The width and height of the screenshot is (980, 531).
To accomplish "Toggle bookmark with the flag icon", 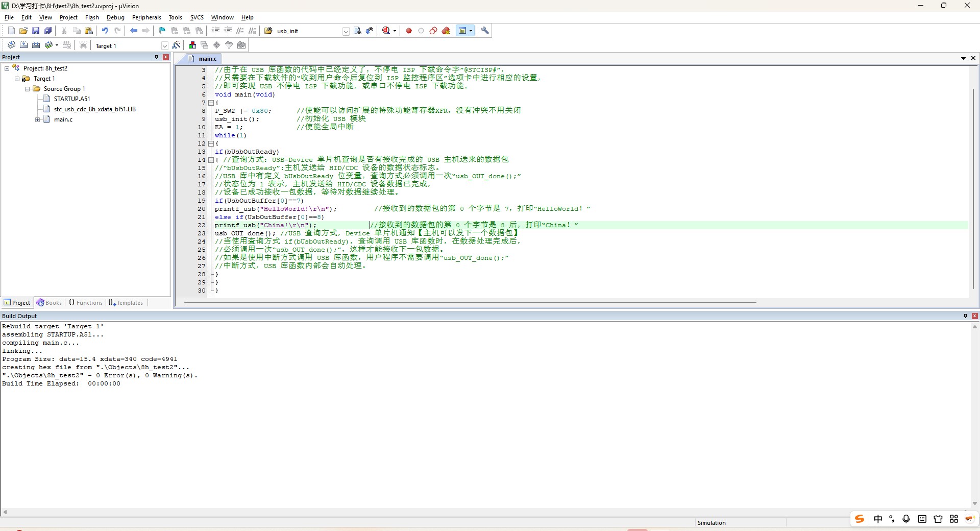I will pyautogui.click(x=162, y=31).
